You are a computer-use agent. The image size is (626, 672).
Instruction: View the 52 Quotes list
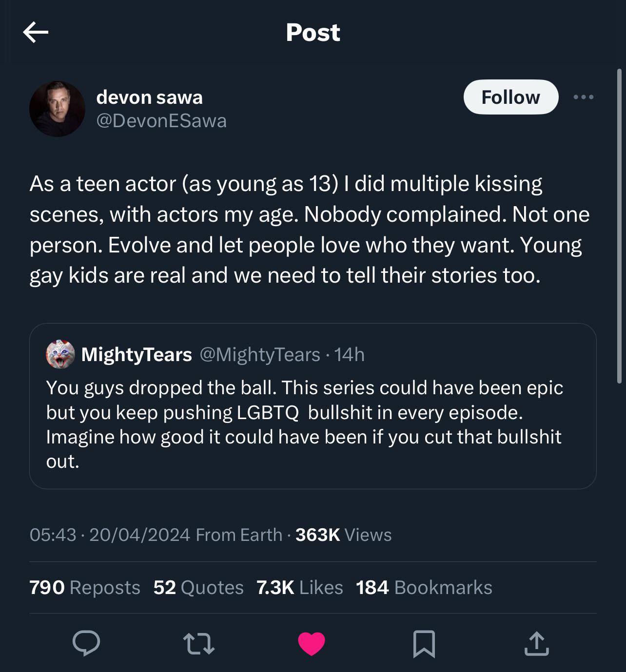(198, 588)
